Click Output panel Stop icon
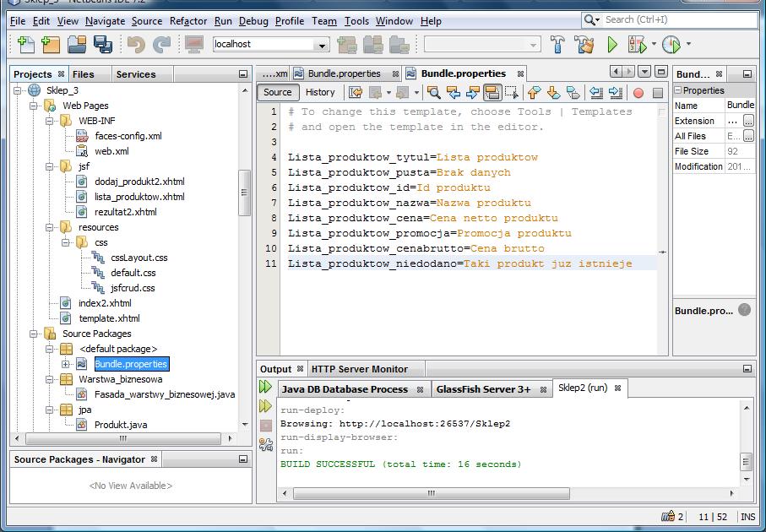The height and width of the screenshot is (532, 766). pos(265,425)
